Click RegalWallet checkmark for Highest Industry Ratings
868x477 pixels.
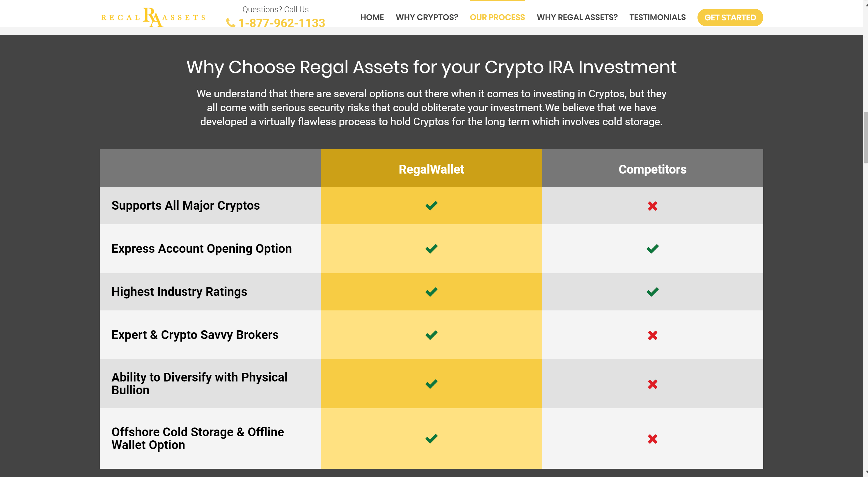coord(431,292)
